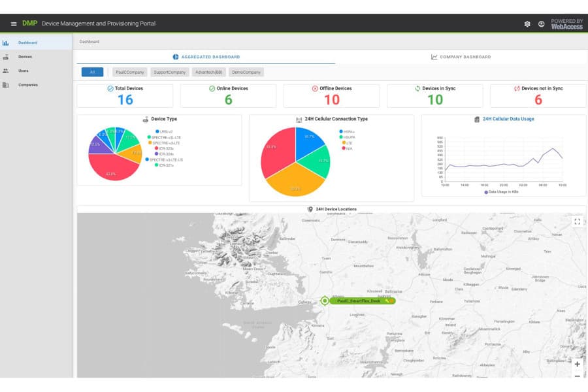588x392 pixels.
Task: Toggle ICR-324x in Device Type legend
Action: pos(164,154)
